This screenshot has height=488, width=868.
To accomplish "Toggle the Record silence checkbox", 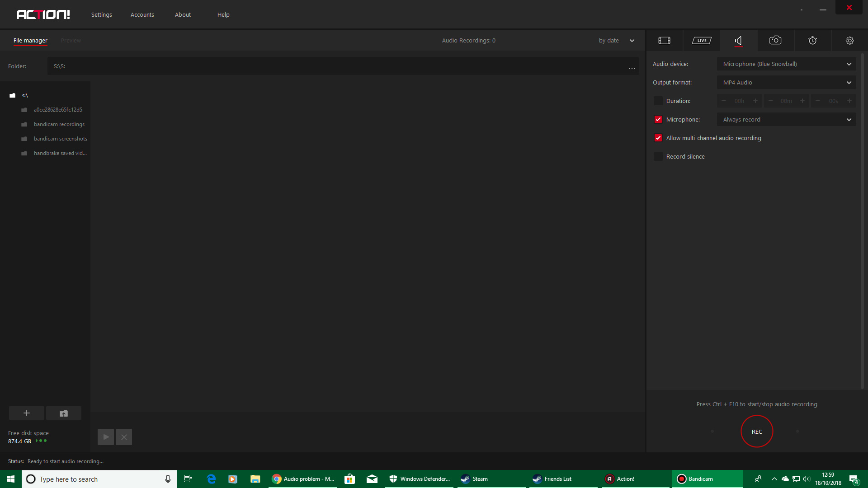I will pos(658,156).
